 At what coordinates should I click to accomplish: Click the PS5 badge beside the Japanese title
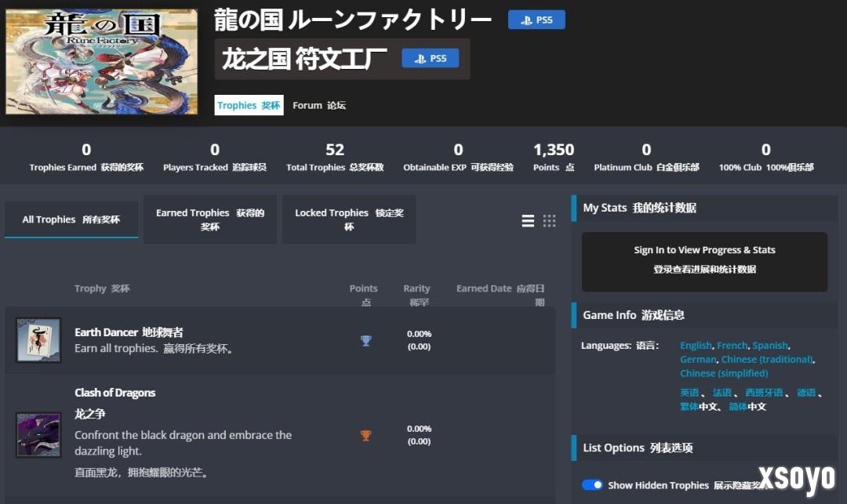(x=536, y=20)
